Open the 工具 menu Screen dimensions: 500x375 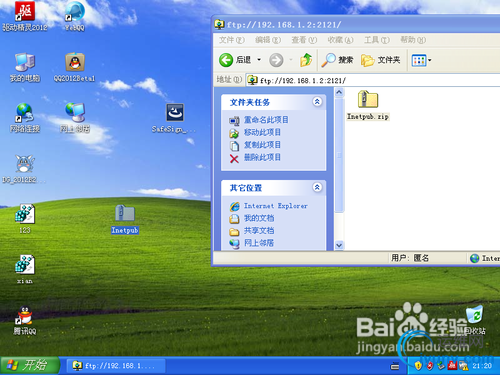(x=377, y=40)
